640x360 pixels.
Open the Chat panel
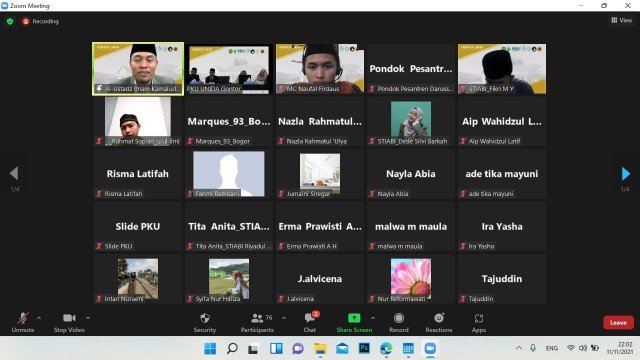310,322
